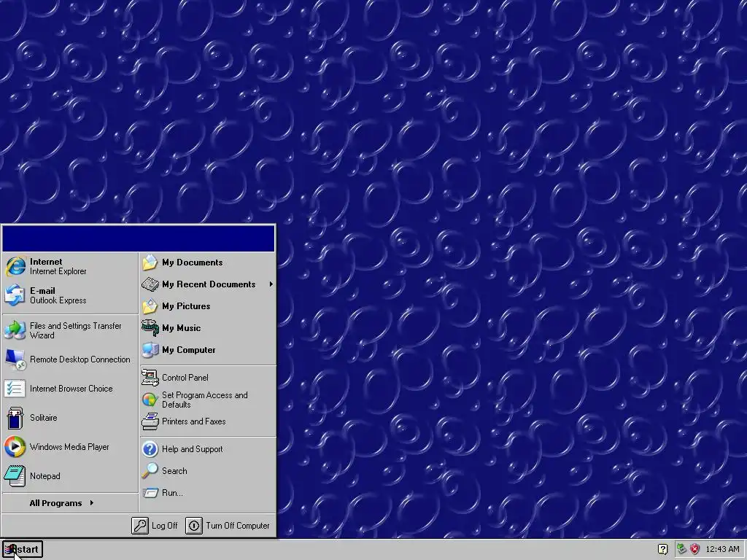This screenshot has height=560, width=747.
Task: Click the 12:43 AM clock
Action: tap(722, 550)
